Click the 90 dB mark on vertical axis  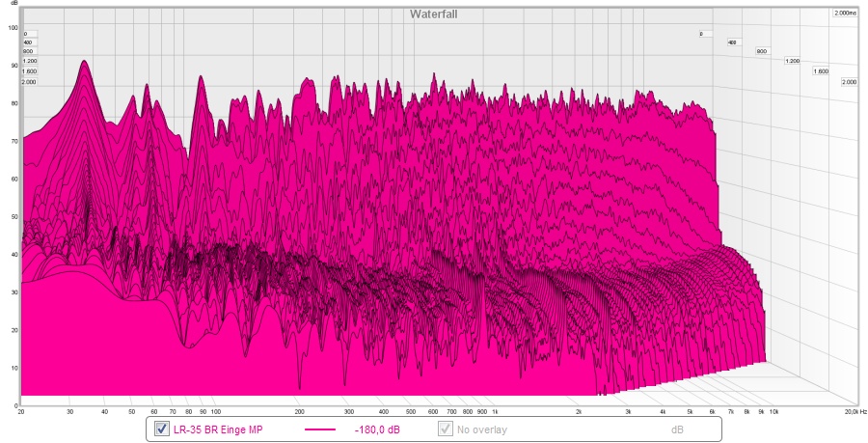tap(14, 66)
